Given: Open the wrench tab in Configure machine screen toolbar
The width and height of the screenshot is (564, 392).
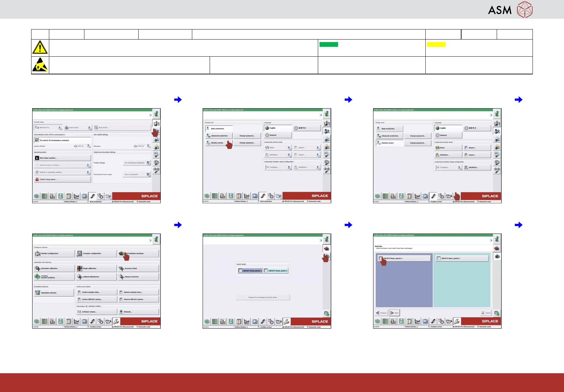Looking at the screenshot, I should 116,321.
